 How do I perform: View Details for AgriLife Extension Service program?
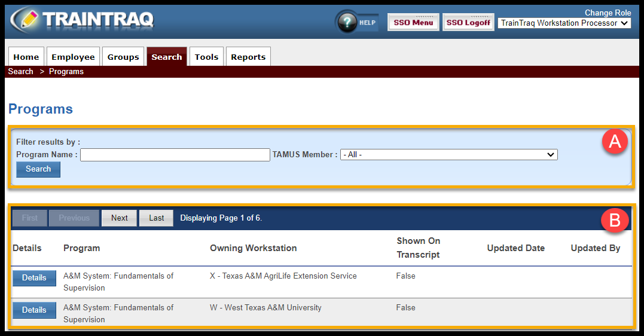tap(34, 278)
